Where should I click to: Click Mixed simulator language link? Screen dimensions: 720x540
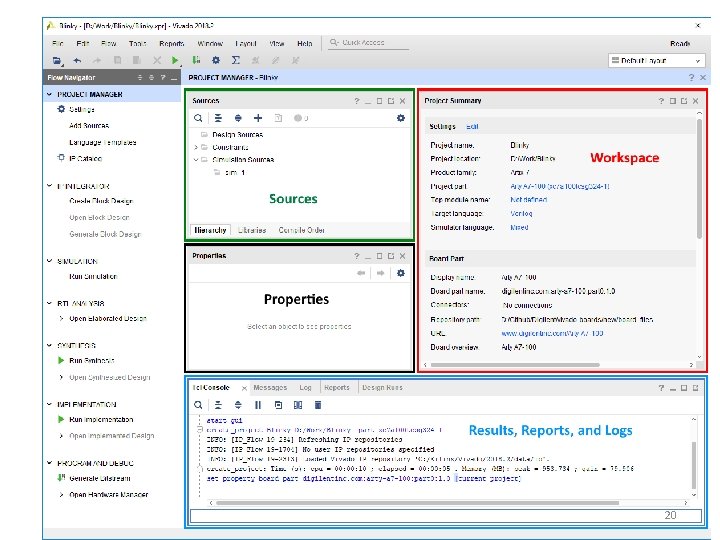point(519,227)
